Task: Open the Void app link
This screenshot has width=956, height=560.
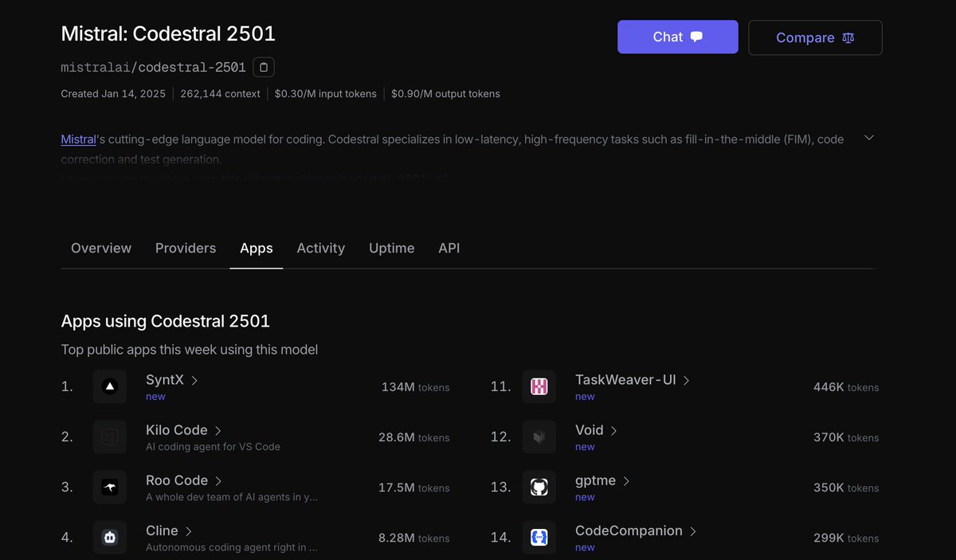Action: pos(590,430)
